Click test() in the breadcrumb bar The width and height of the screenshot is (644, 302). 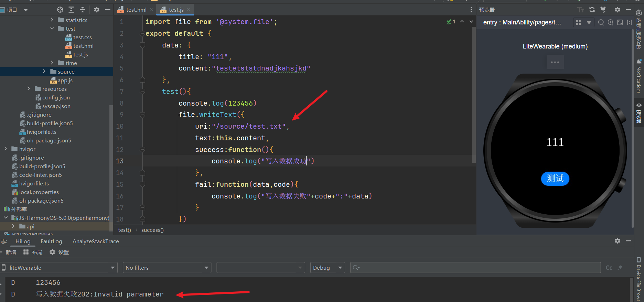124,230
